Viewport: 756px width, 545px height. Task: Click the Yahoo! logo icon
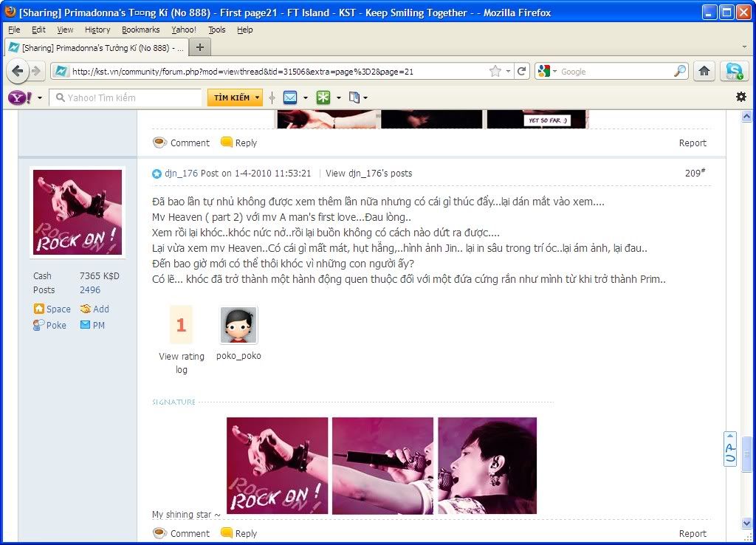click(20, 98)
